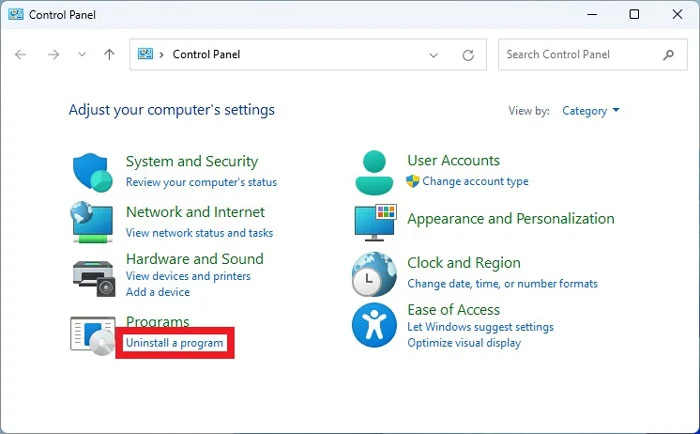Open the recent locations dropdown arrow
This screenshot has height=434, width=700.
click(82, 54)
